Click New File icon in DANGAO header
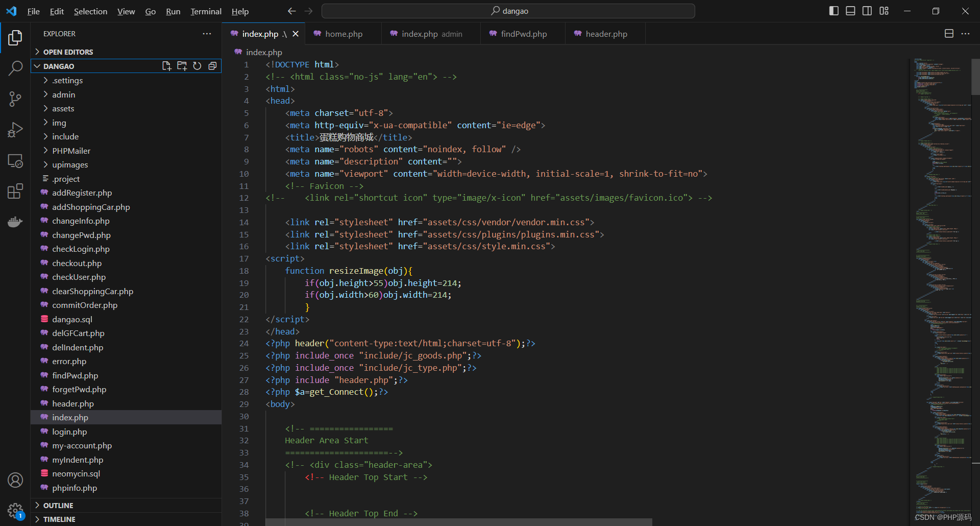The image size is (980, 526). coord(166,66)
